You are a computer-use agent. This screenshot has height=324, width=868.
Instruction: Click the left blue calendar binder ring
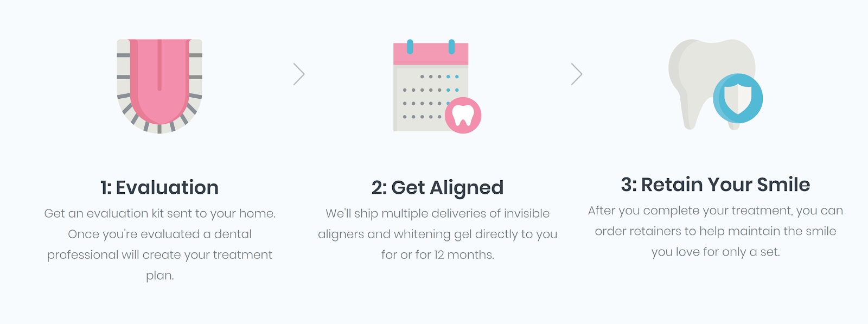coord(410,47)
